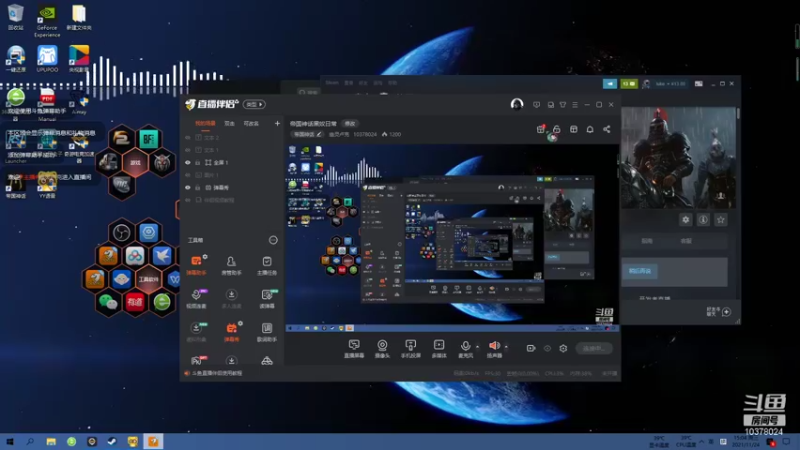Open the hamburger menu in title bar
The width and height of the screenshot is (800, 450).
pos(575,105)
